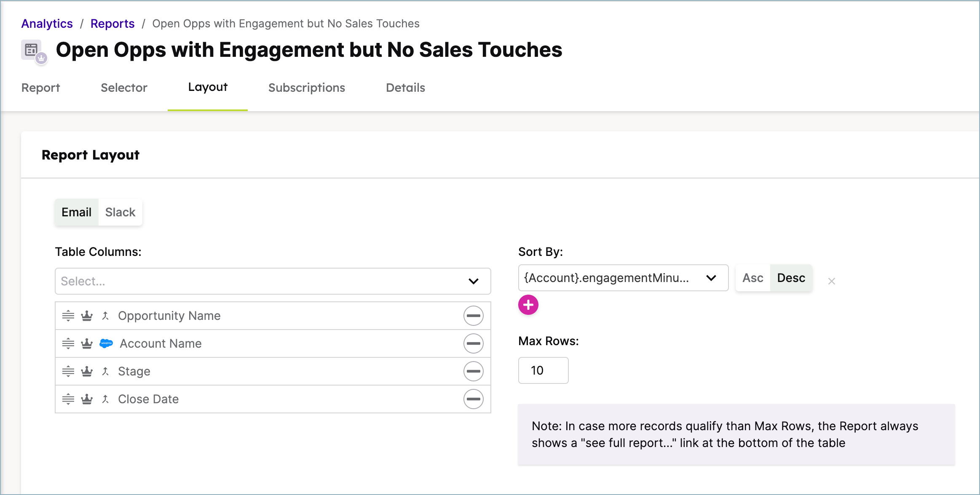Screen dimensions: 980x495
Task: Click merge icon in Close Date row
Action: click(105, 399)
